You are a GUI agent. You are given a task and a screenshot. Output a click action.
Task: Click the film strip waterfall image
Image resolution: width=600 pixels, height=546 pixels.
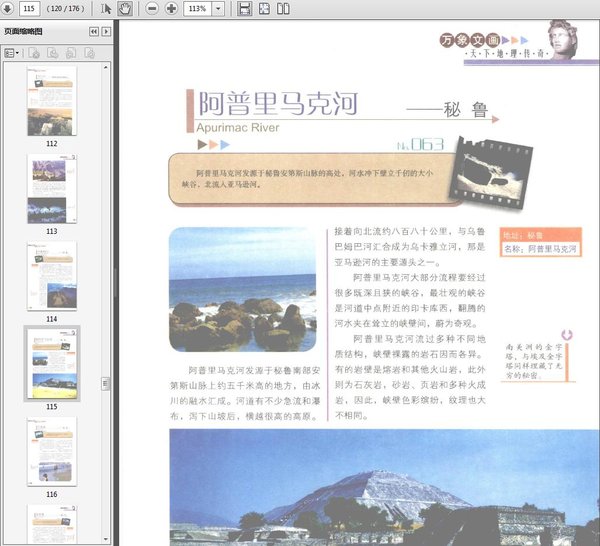[x=491, y=173]
